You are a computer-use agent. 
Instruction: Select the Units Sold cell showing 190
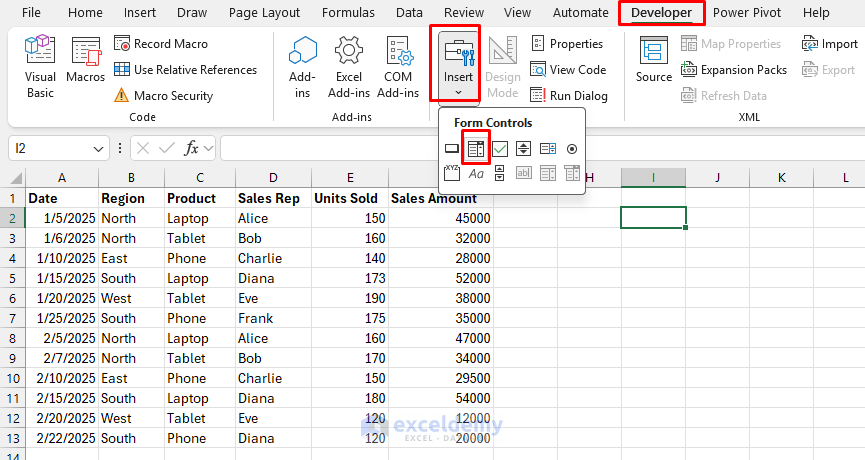(350, 298)
